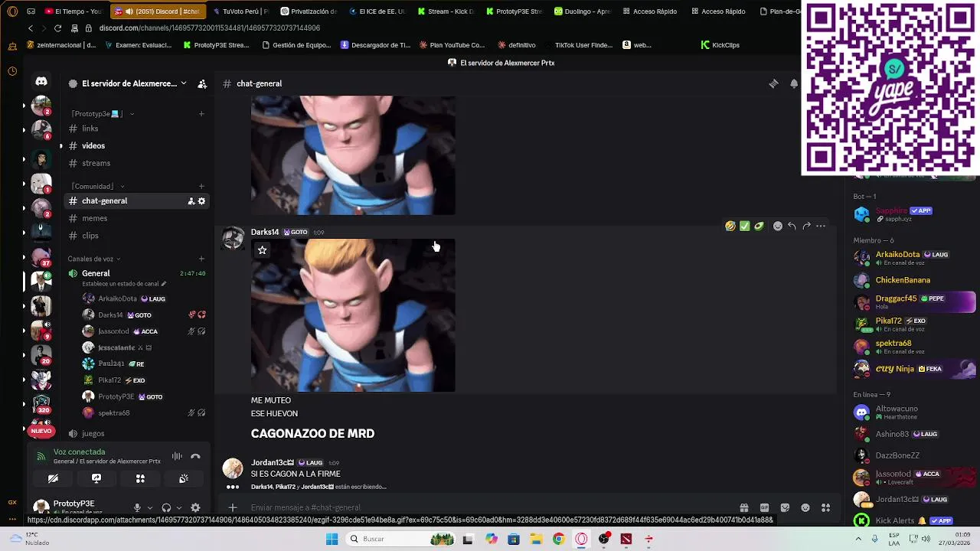The image size is (980, 551).
Task: Open the streams channel
Action: tap(136, 163)
